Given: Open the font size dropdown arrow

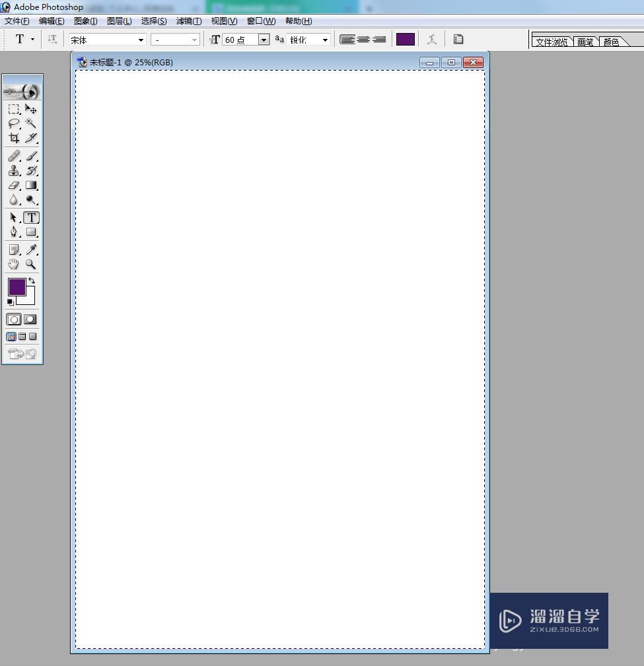Looking at the screenshot, I should [x=264, y=40].
